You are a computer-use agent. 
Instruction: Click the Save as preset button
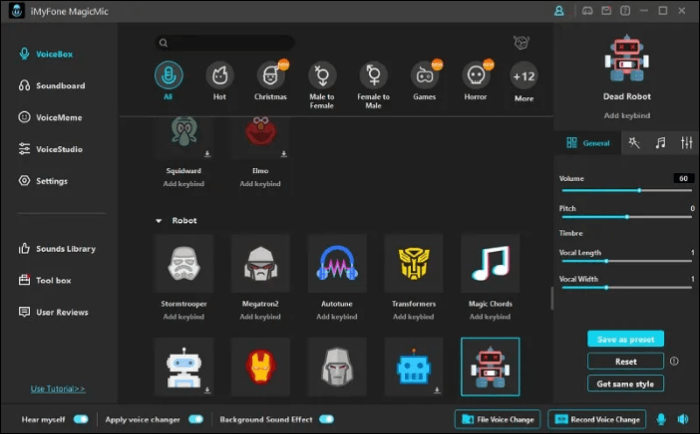[x=625, y=339]
